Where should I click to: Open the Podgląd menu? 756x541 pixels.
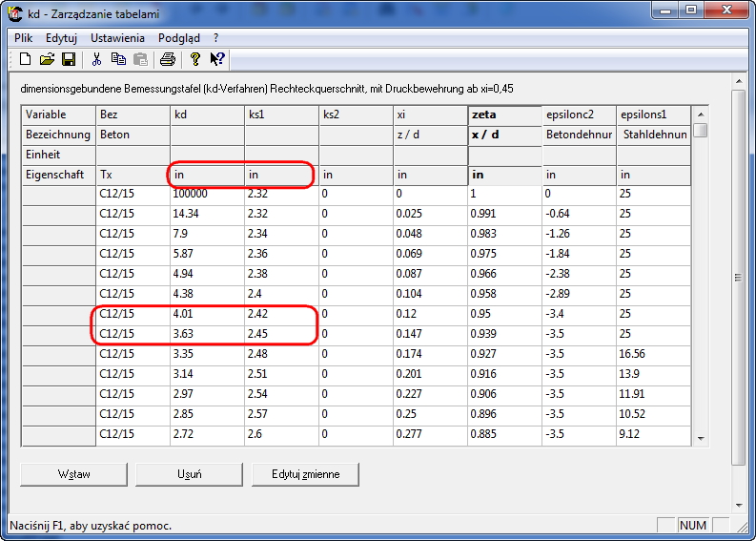(x=179, y=38)
